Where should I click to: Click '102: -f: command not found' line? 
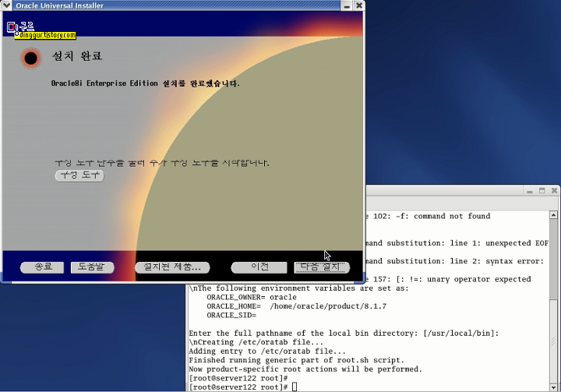pyautogui.click(x=428, y=216)
